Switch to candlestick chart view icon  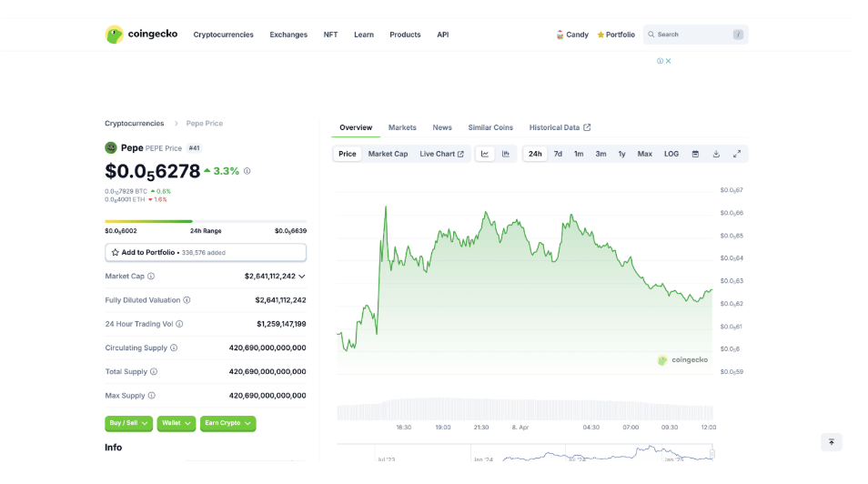click(506, 154)
